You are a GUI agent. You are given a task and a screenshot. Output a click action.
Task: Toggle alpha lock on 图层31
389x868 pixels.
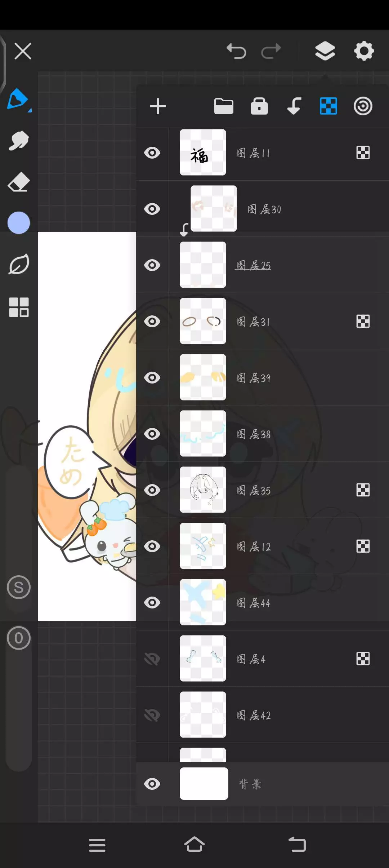click(x=363, y=321)
